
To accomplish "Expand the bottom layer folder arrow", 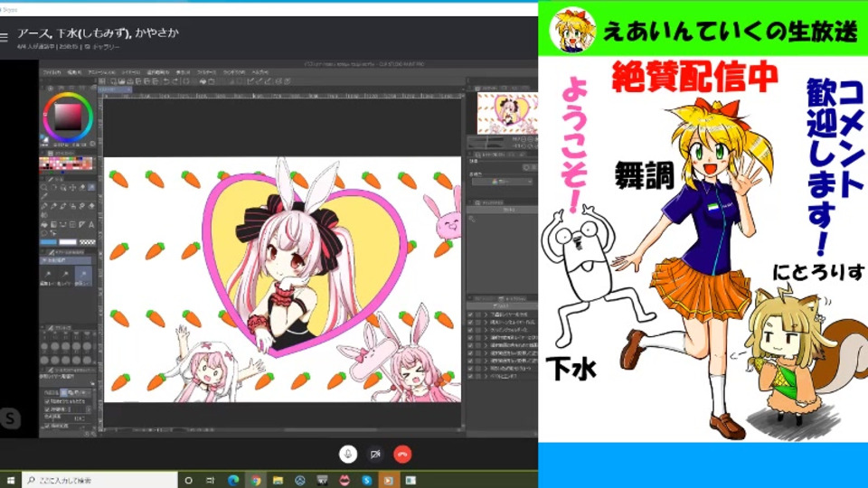I will click(x=486, y=376).
